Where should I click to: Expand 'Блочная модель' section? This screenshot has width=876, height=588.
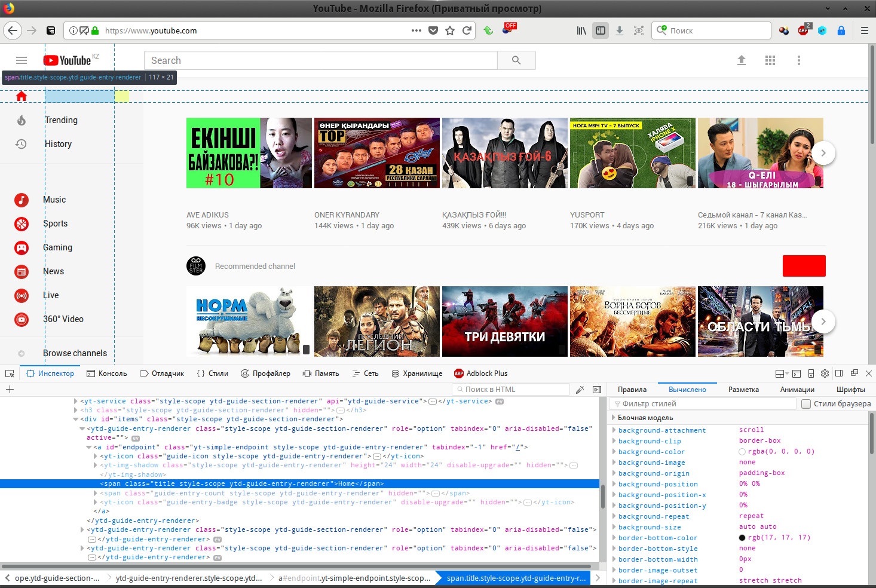point(613,418)
